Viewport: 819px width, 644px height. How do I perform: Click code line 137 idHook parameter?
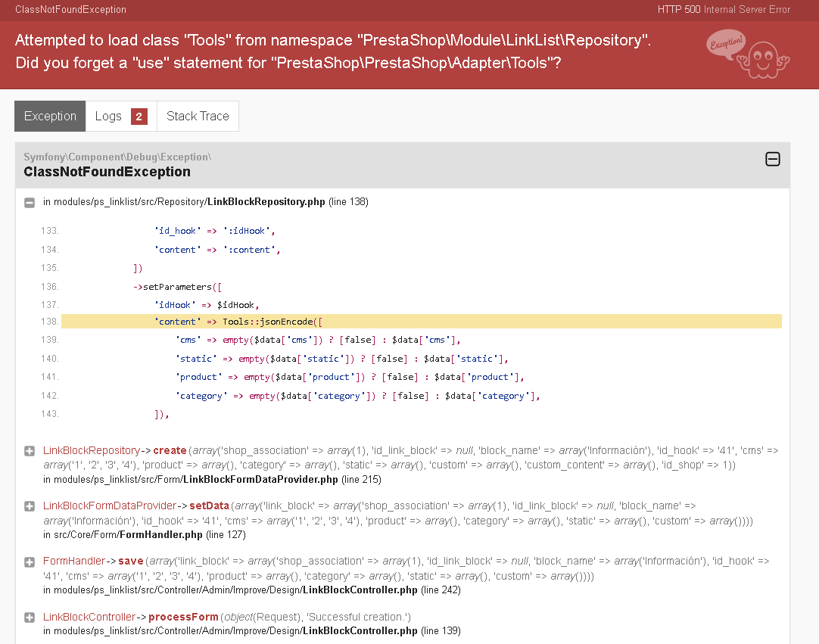(207, 305)
